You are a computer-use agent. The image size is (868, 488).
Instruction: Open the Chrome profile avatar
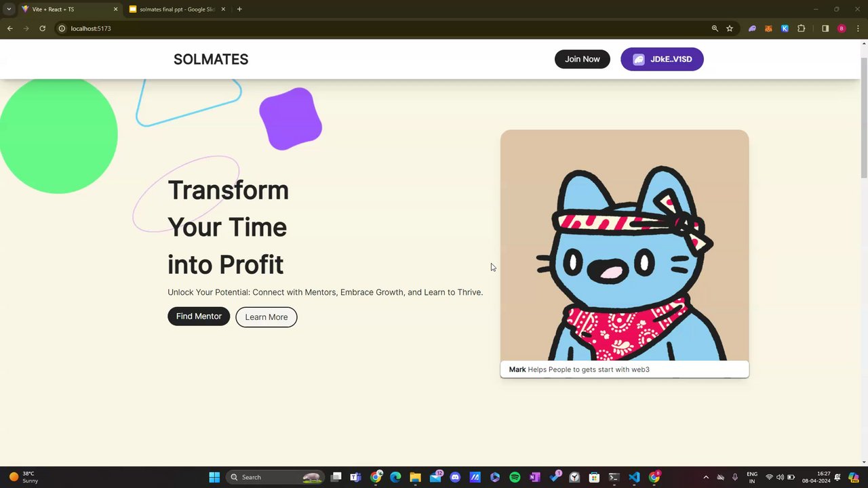[842, 28]
